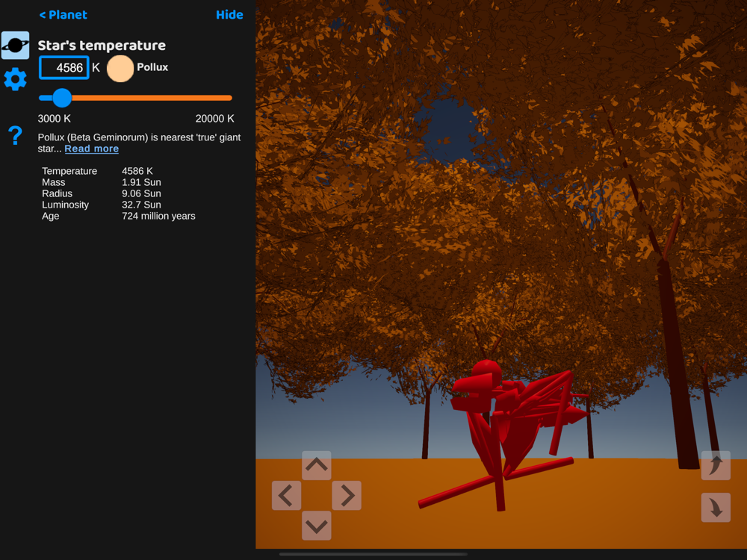This screenshot has height=560, width=747.
Task: Open help question mark icon
Action: 15,136
